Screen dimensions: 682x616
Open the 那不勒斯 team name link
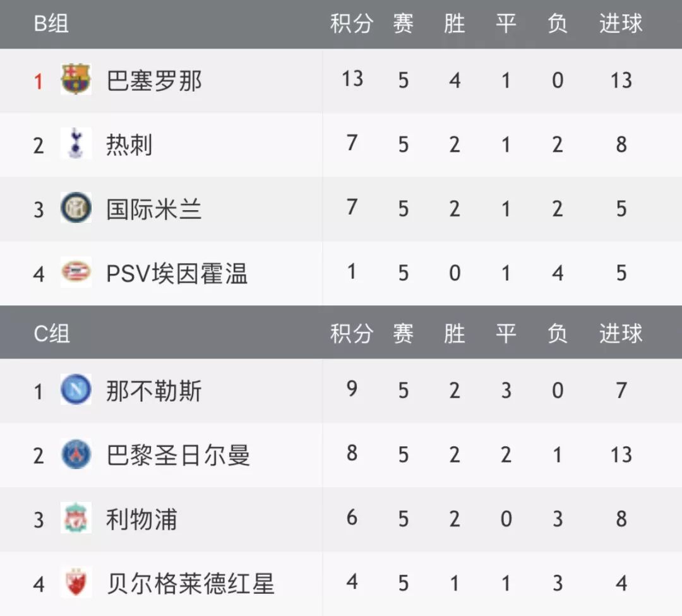154,391
